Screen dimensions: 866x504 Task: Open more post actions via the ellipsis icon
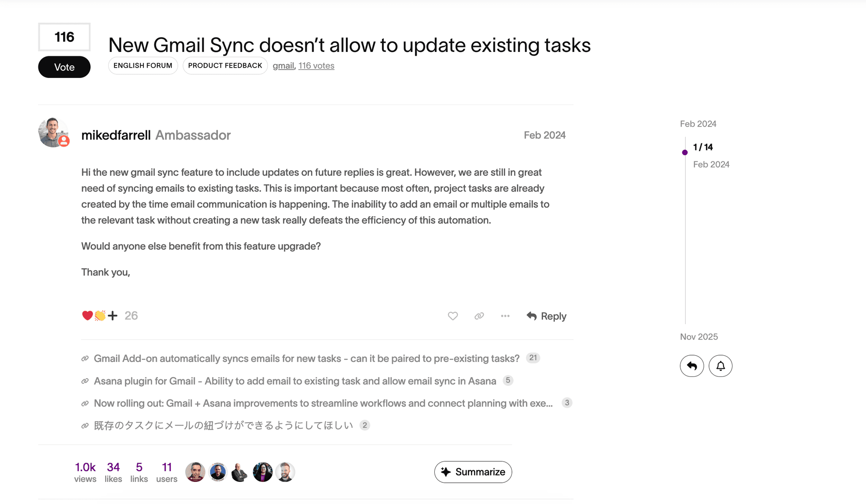pyautogui.click(x=505, y=316)
